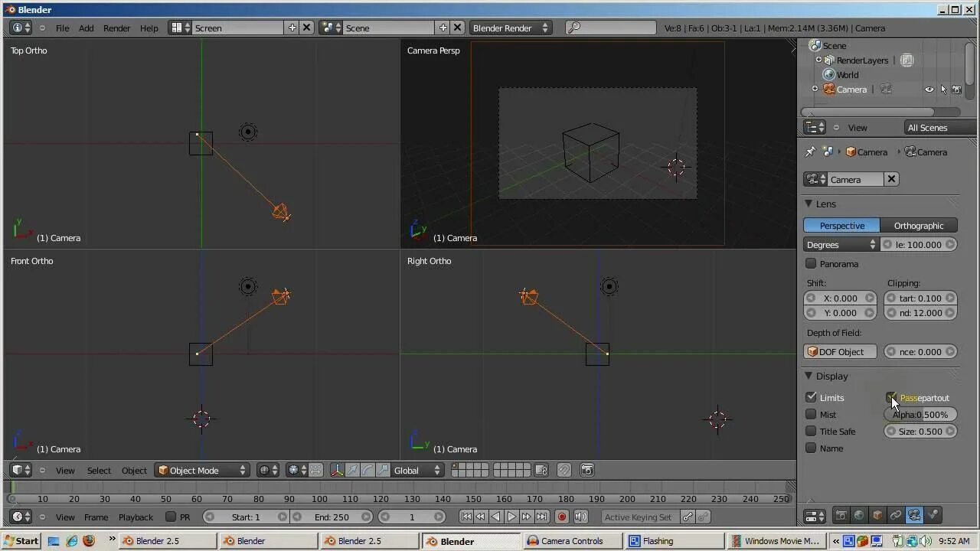Image resolution: width=980 pixels, height=551 pixels.
Task: Open the Timeline editor type selector
Action: point(21,517)
